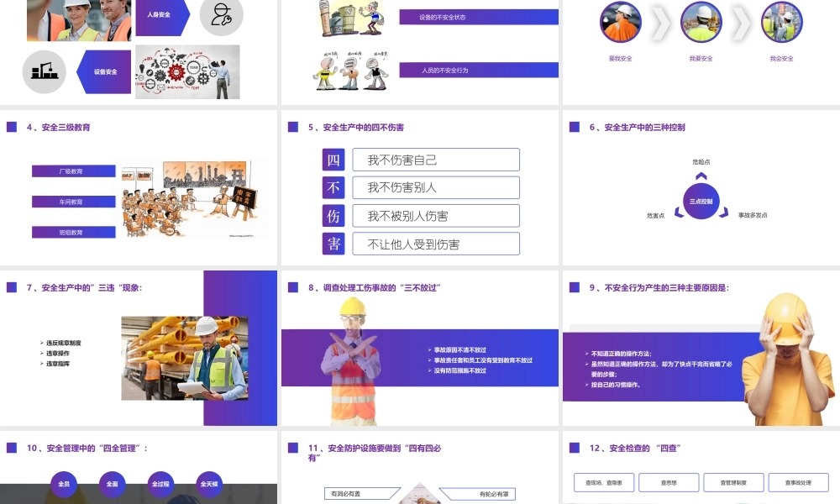Click the 设备安全 purple arrow shape
This screenshot has height=504, width=840.
[x=107, y=72]
